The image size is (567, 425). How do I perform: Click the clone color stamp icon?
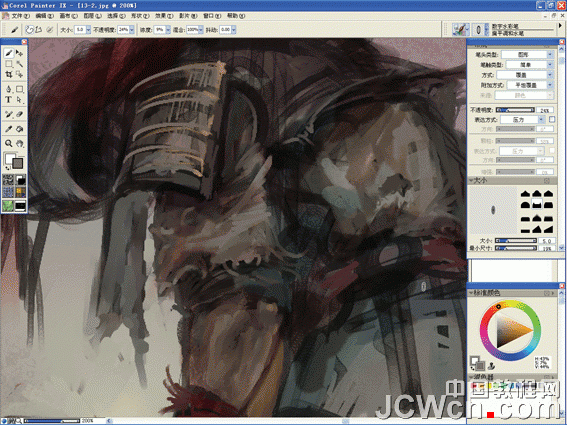pos(491,366)
